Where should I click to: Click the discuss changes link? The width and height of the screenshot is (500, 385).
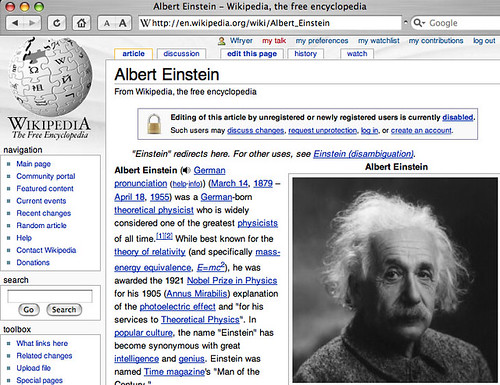pyautogui.click(x=255, y=130)
